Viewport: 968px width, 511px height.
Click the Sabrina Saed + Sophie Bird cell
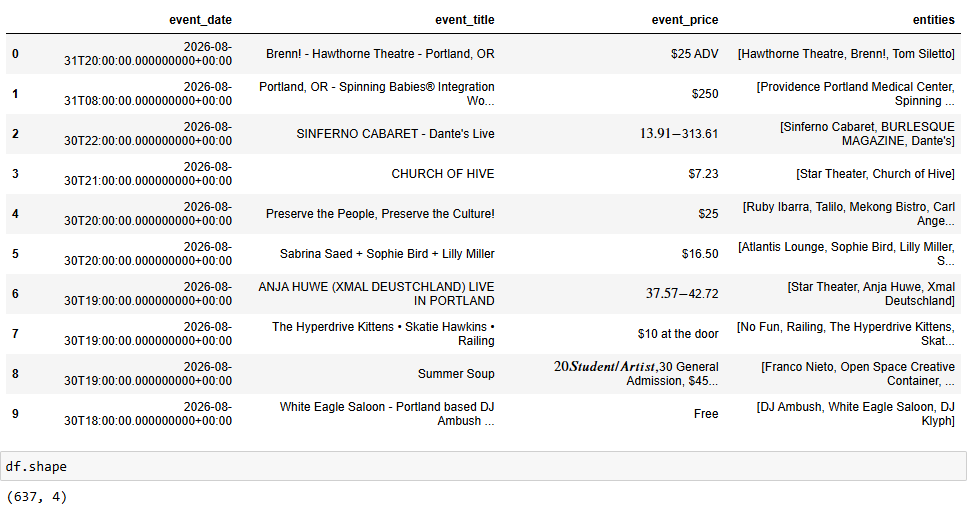(x=387, y=254)
